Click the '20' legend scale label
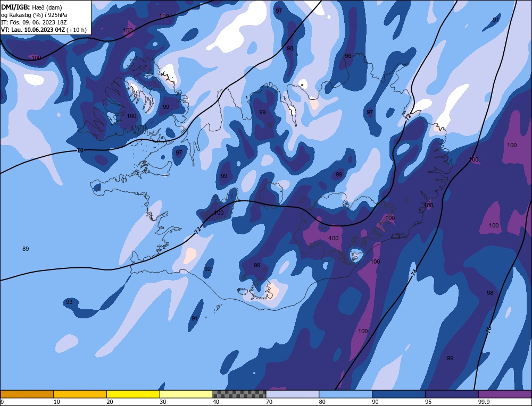 110,402
